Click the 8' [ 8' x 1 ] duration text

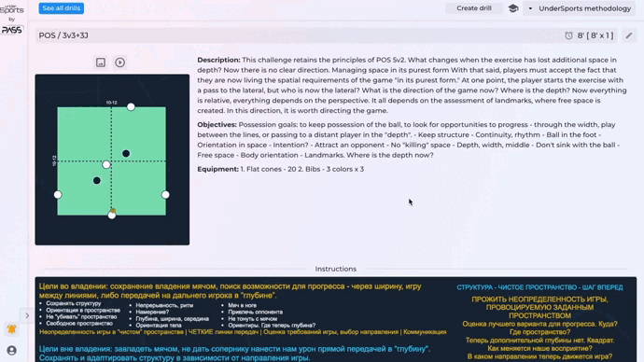coord(595,35)
